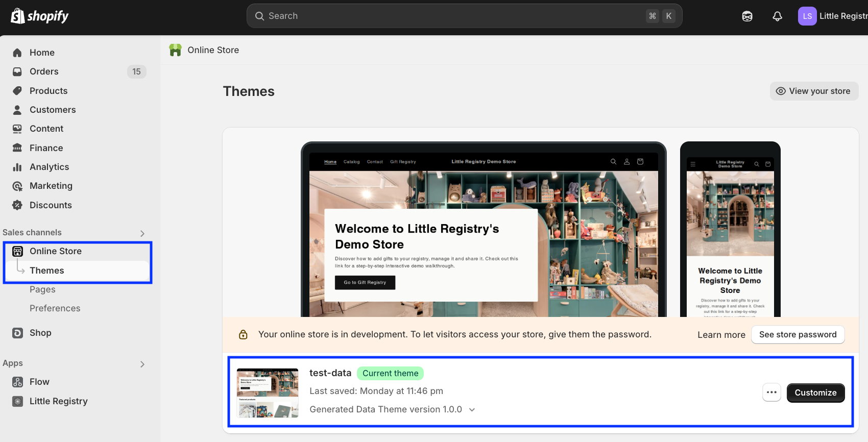Screen dimensions: 868x442
Task: Open the Sidekick assistant icon in top bar
Action: (x=747, y=16)
